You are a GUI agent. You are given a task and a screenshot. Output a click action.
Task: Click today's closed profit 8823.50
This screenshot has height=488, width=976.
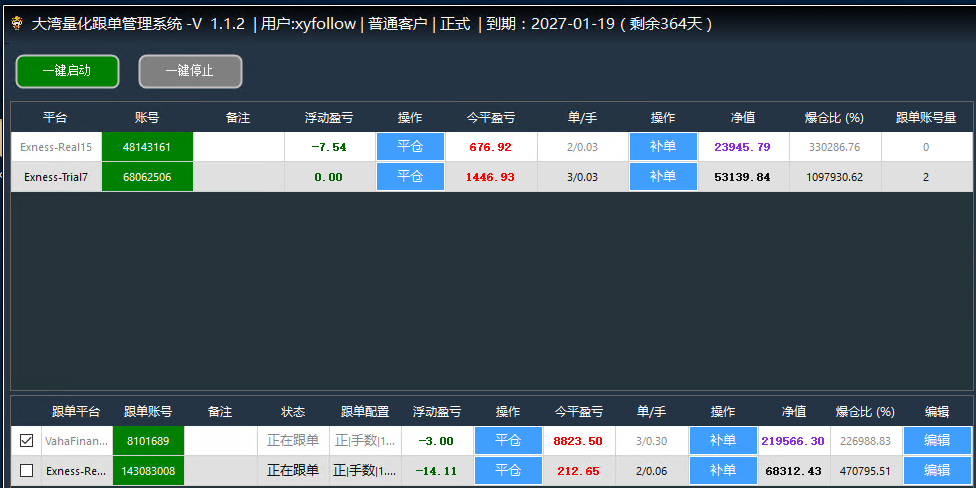pyautogui.click(x=578, y=441)
